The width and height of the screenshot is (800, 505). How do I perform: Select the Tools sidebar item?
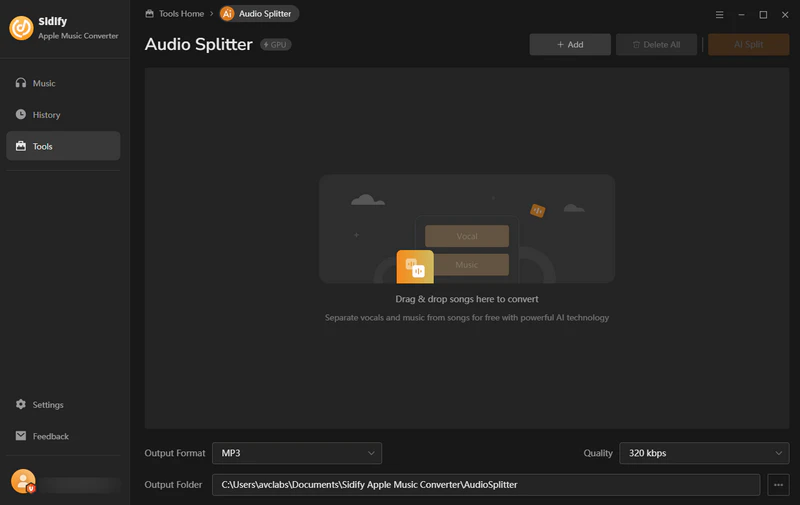click(x=63, y=146)
